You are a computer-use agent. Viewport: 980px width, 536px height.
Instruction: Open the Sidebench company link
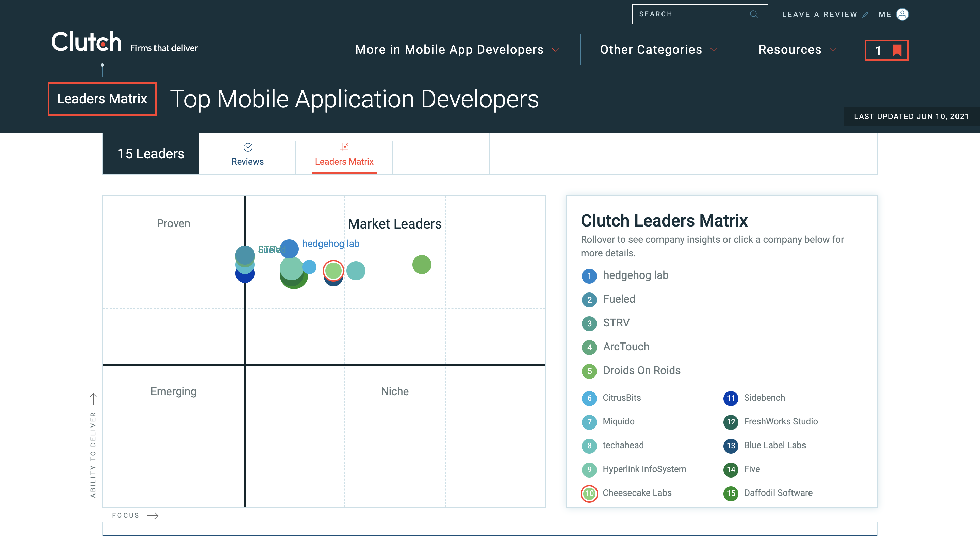click(x=764, y=398)
